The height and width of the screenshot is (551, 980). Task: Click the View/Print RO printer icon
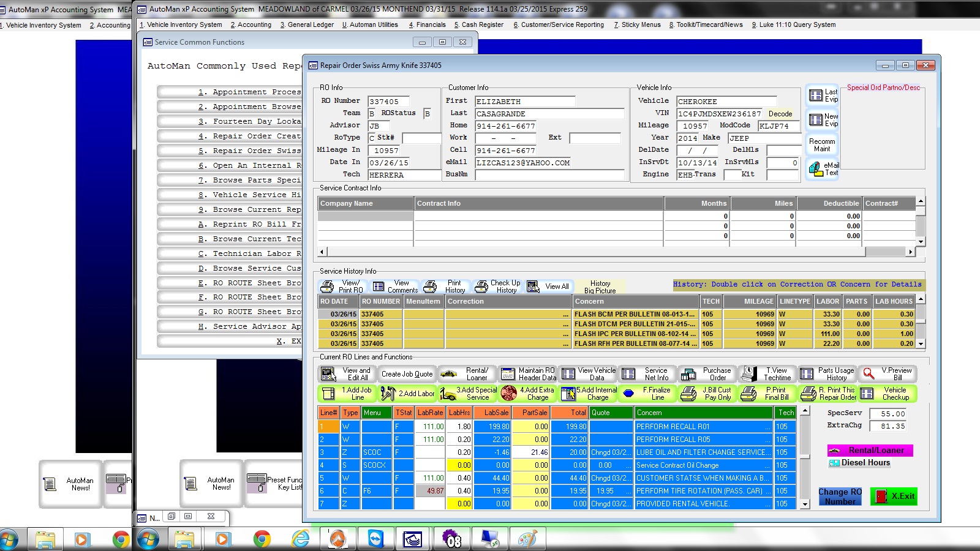tap(328, 287)
